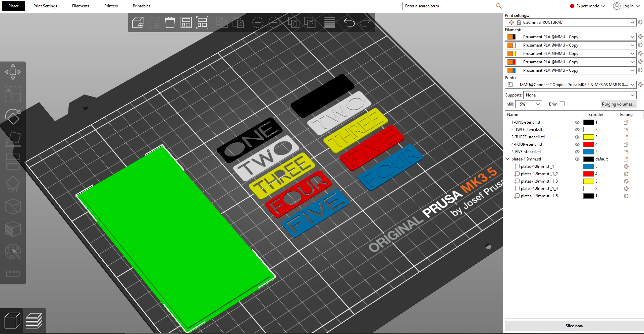This screenshot has height=334, width=644.
Task: Collapse the plates-1.9mm.stl tree item
Action: click(x=508, y=159)
